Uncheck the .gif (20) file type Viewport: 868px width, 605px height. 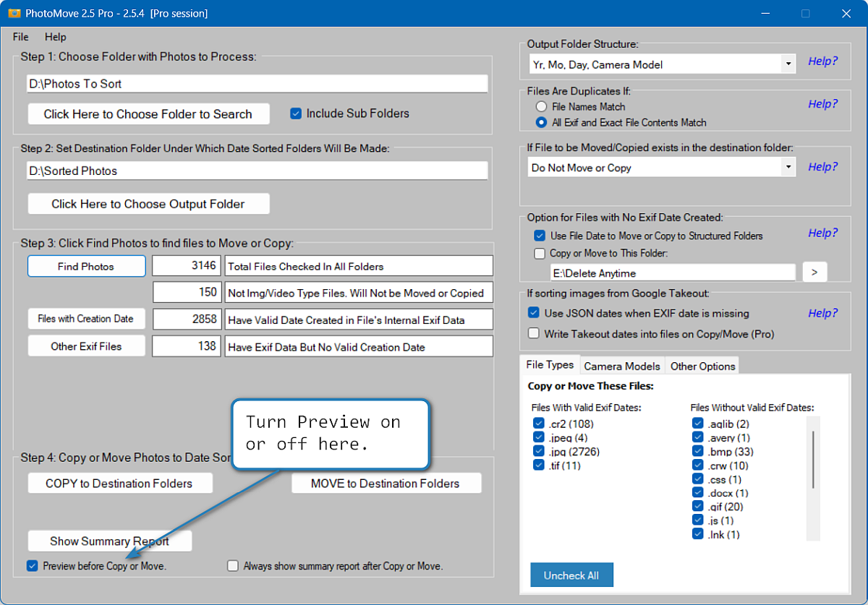(698, 507)
